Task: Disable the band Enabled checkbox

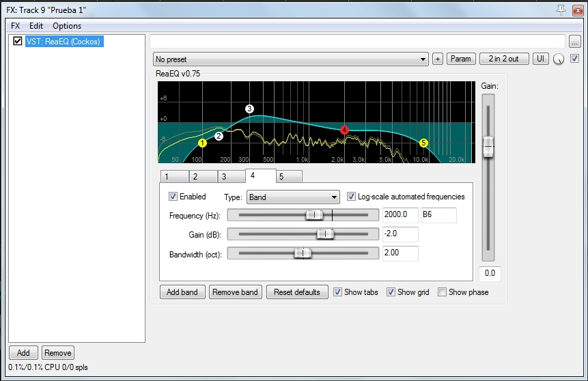Action: click(x=173, y=197)
